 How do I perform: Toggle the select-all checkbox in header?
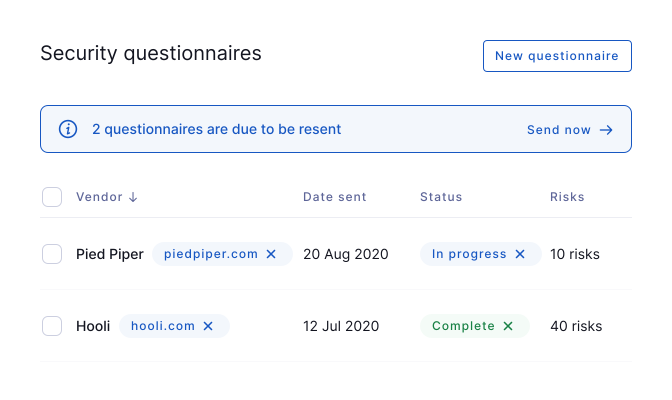(52, 197)
